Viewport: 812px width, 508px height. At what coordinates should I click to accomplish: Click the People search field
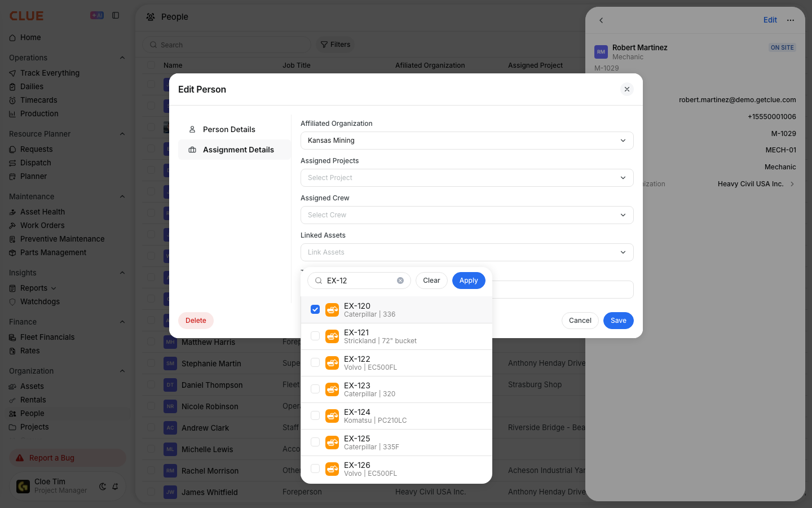point(227,45)
